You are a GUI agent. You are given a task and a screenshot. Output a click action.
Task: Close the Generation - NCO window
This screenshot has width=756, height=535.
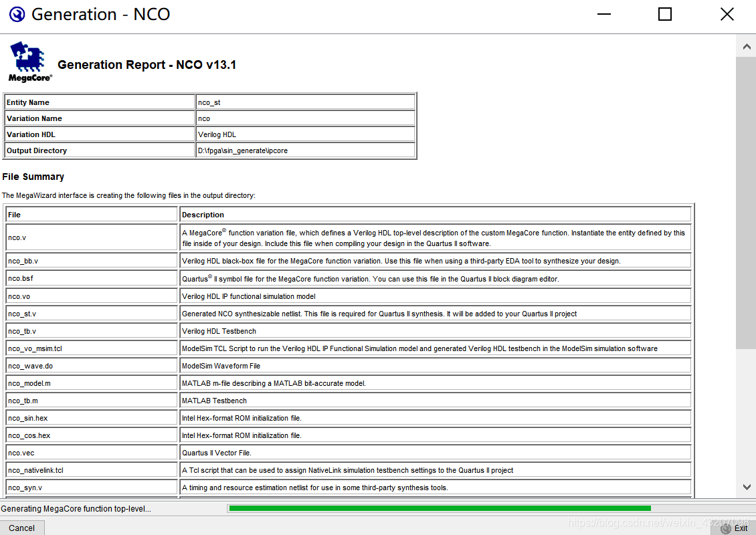[x=727, y=15]
